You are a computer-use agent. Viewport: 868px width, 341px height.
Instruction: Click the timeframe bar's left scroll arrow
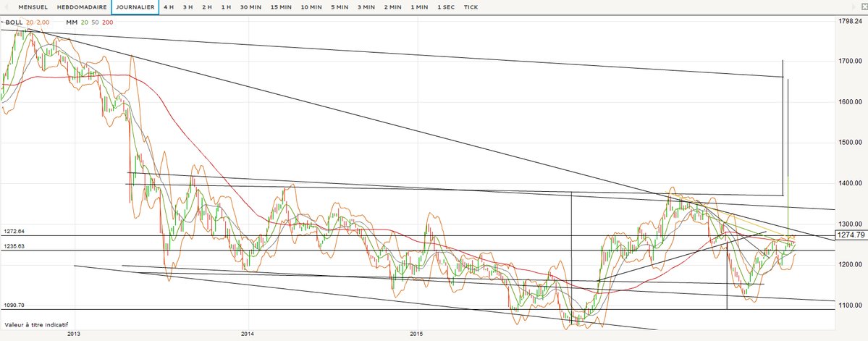(x=6, y=7)
